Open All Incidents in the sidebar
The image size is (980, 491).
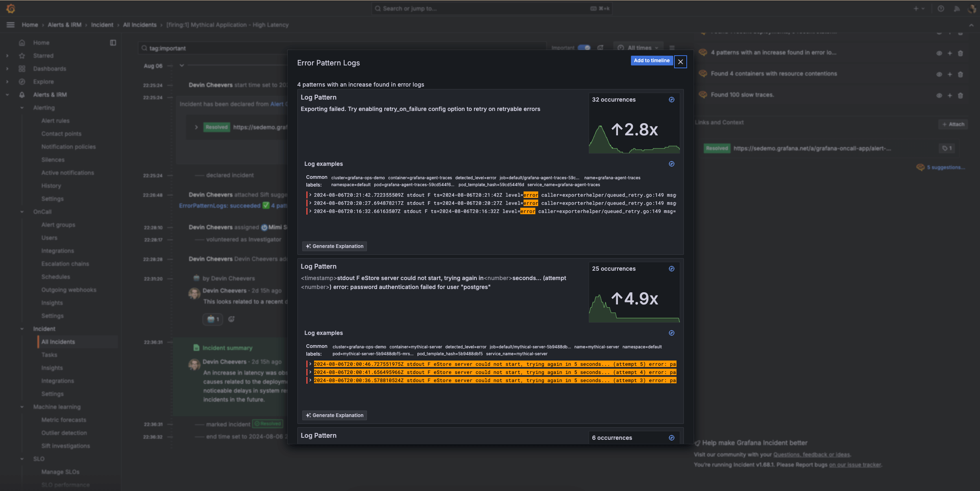(x=57, y=342)
